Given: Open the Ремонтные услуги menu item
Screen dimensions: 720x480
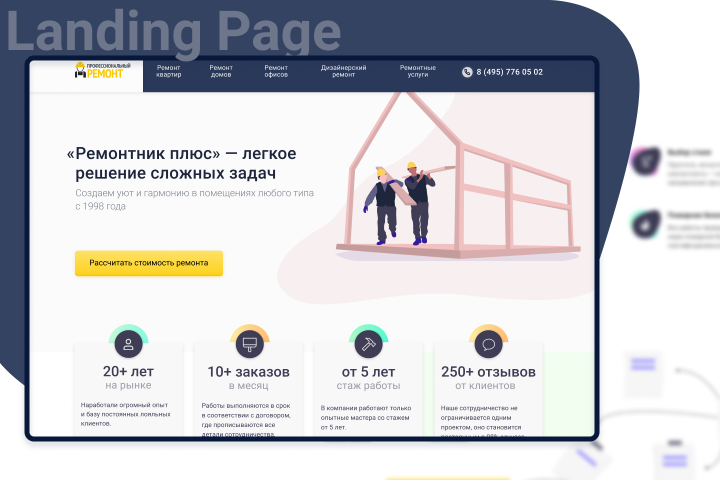Looking at the screenshot, I should [417, 71].
